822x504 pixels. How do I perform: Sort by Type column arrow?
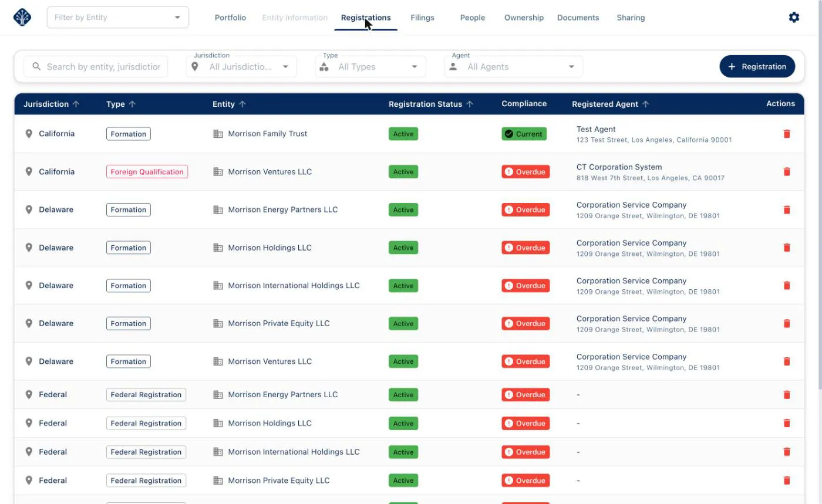point(132,104)
